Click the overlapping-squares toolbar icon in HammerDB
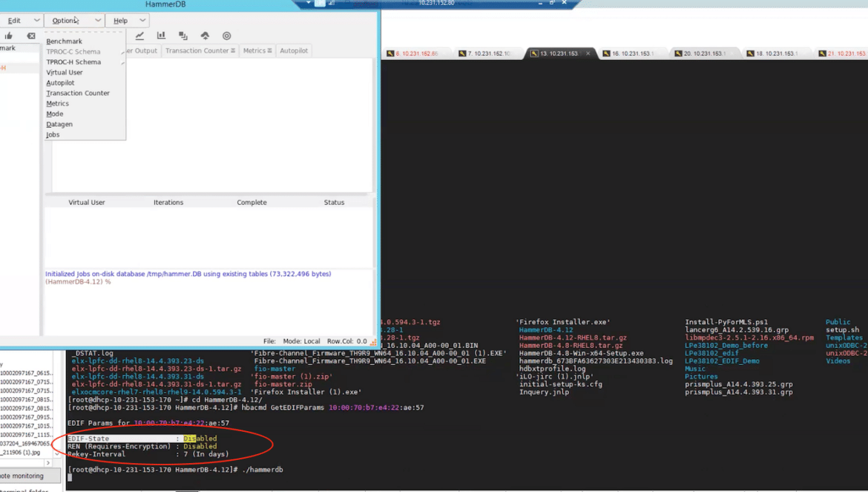This screenshot has height=492, width=868. point(183,36)
